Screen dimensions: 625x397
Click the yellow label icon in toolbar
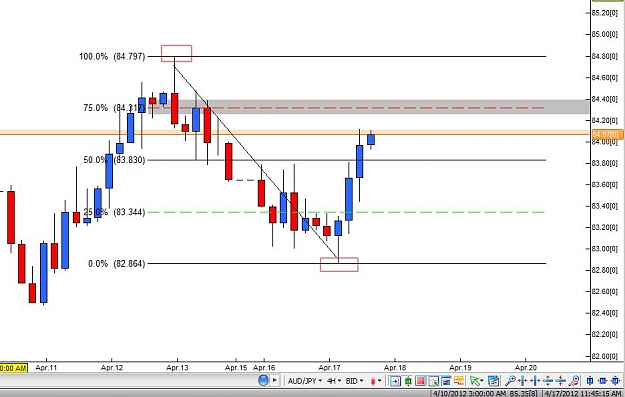(459, 381)
